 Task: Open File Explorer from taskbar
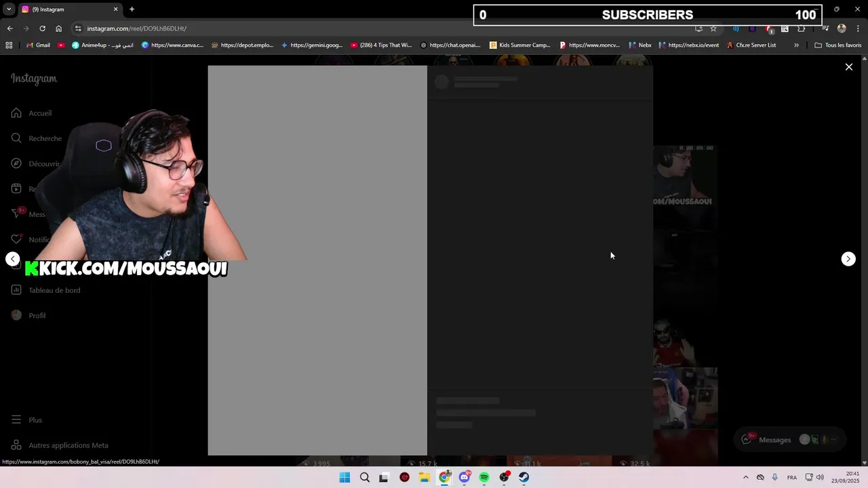click(425, 477)
